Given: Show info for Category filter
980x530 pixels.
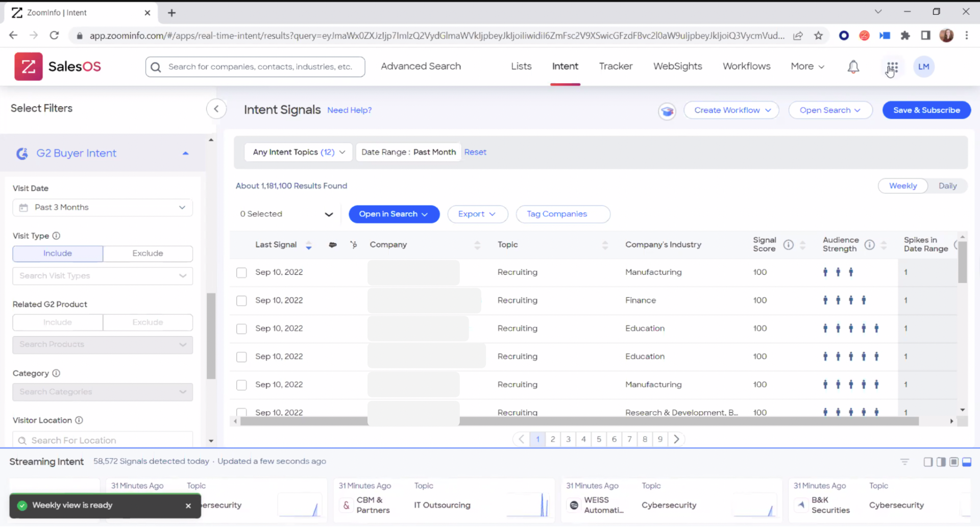Looking at the screenshot, I should coord(56,373).
